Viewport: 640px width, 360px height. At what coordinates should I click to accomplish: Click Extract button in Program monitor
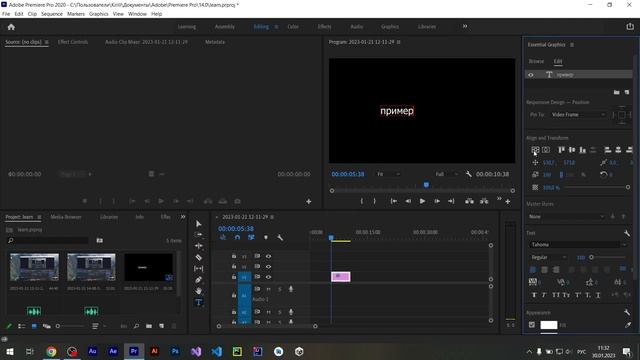[484, 201]
